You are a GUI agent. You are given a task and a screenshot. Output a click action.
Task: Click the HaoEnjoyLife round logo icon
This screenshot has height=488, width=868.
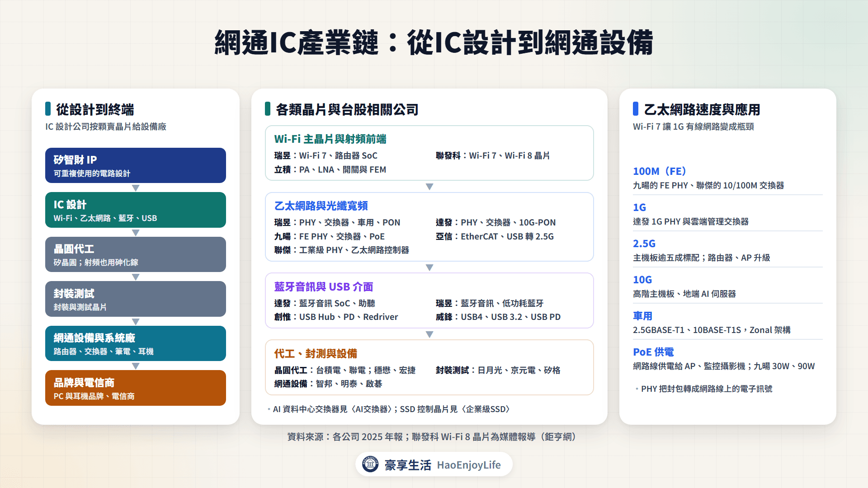click(x=370, y=465)
